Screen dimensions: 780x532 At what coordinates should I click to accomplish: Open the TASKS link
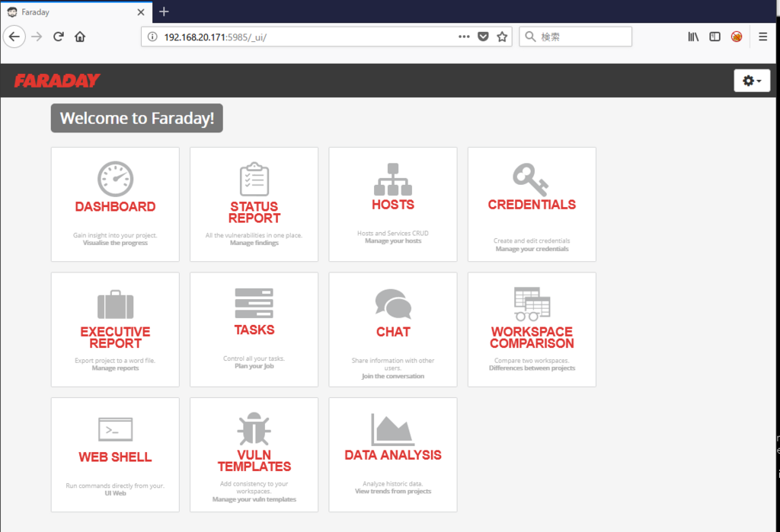tap(254, 330)
